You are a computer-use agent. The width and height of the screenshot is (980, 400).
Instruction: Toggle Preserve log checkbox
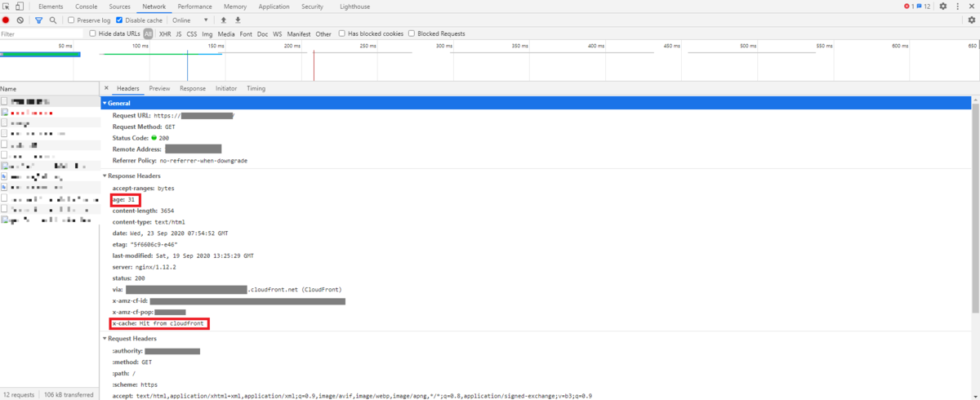click(x=71, y=20)
